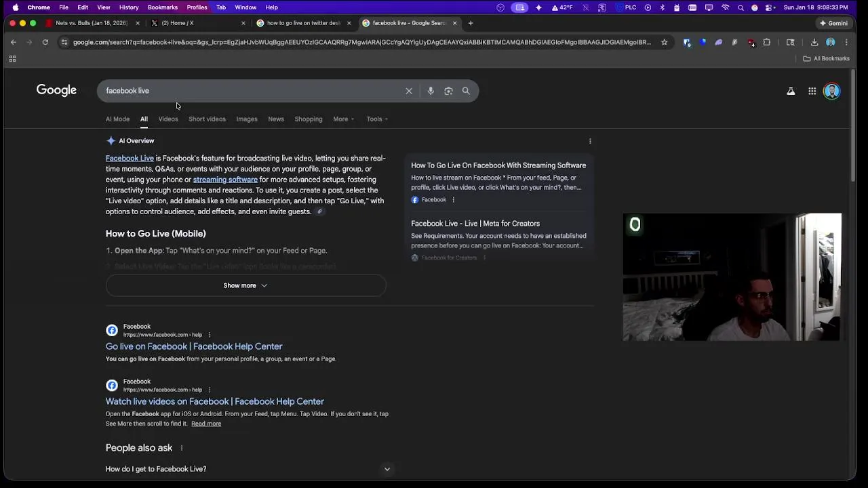Click the Chrome address bar URL
Screen dimensions: 868x488
pyautogui.click(x=362, y=42)
